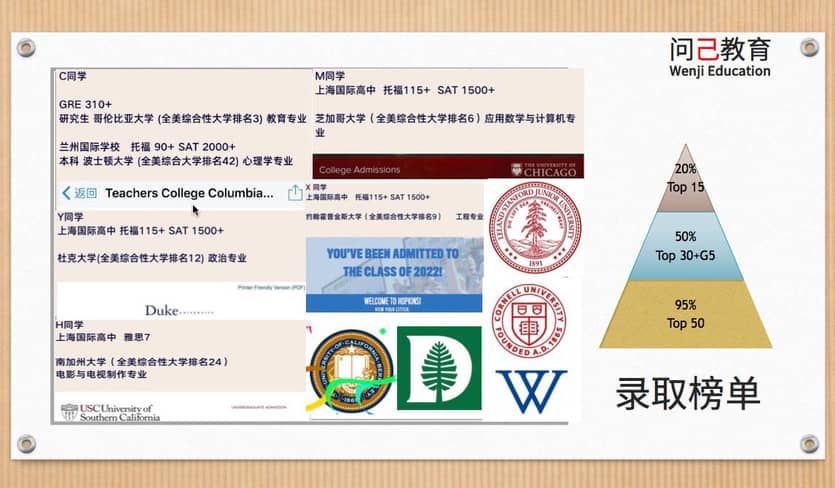
Task: Click the Stanford University seal
Action: click(535, 227)
